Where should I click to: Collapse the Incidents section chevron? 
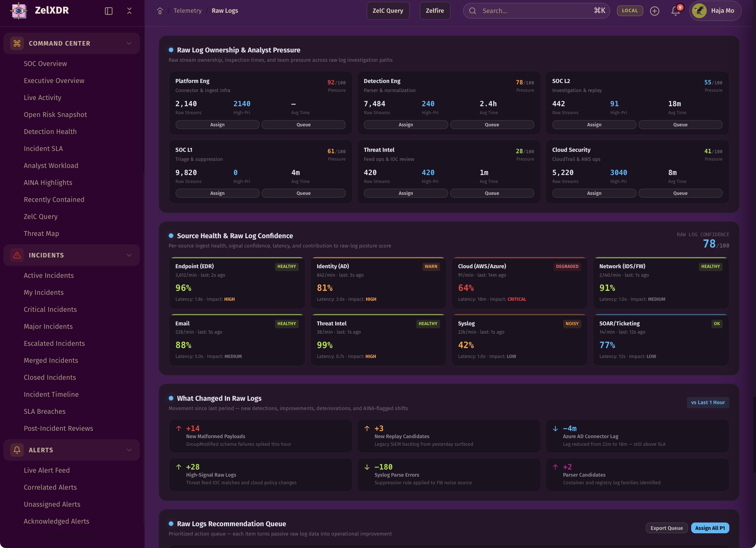[129, 255]
